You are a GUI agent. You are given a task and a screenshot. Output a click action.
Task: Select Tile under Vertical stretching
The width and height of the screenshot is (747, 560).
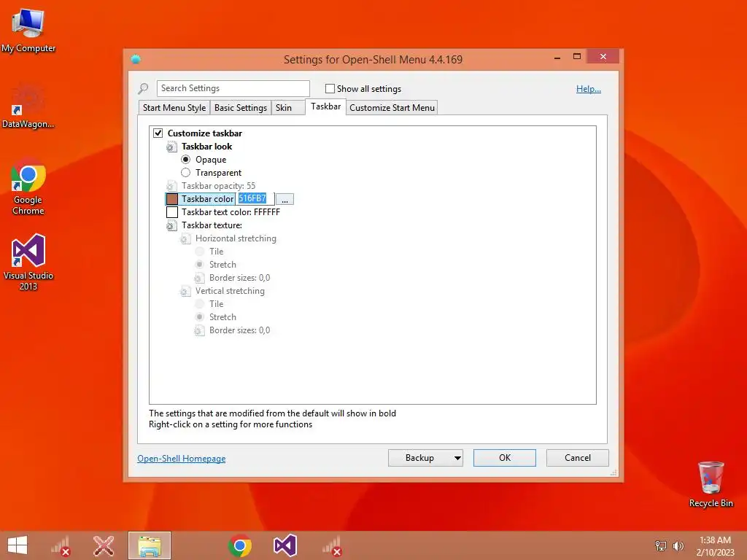[200, 304]
